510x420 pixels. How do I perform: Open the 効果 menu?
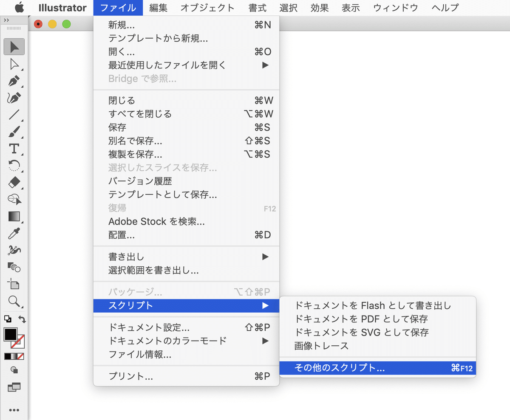(x=320, y=8)
